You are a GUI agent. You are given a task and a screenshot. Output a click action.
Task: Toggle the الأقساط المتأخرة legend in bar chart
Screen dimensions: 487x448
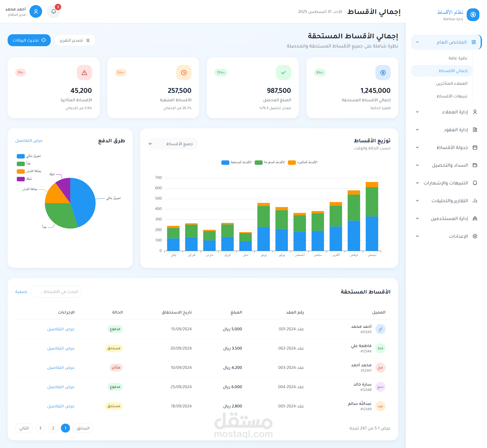click(x=303, y=162)
